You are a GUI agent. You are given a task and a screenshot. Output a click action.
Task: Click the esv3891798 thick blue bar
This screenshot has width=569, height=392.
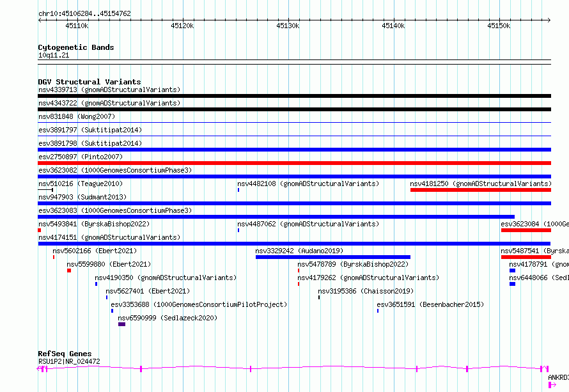[294, 150]
